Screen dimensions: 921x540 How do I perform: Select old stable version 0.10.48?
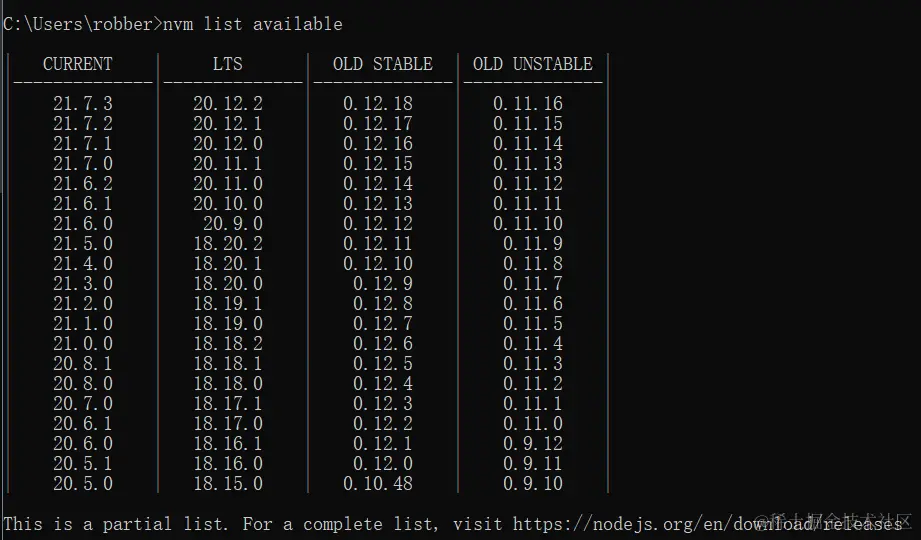point(378,484)
